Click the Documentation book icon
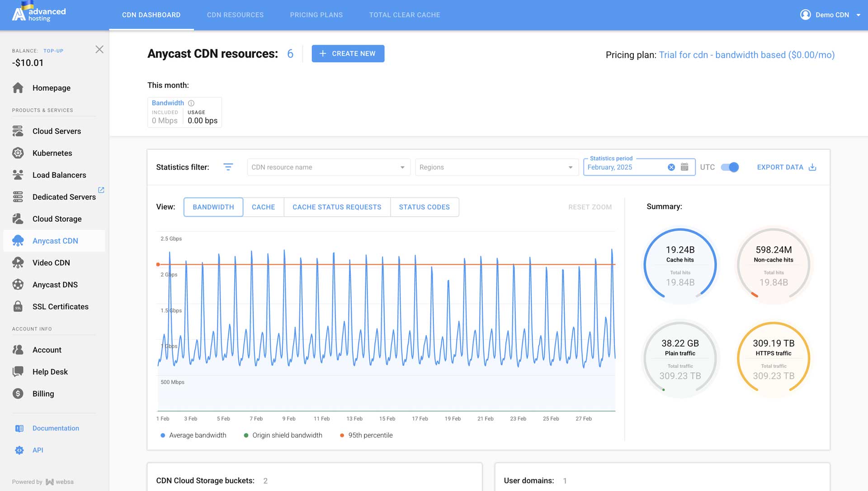868x491 pixels. [x=19, y=429]
